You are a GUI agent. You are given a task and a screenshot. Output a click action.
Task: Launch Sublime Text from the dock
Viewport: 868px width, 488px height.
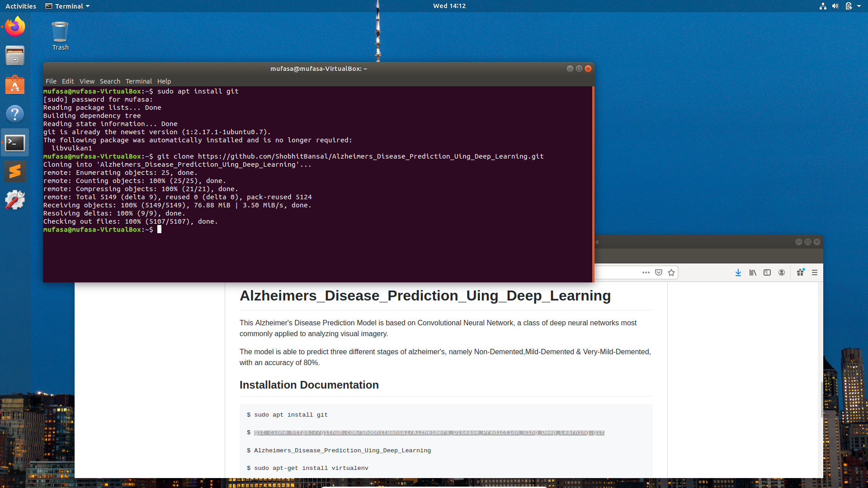point(15,171)
